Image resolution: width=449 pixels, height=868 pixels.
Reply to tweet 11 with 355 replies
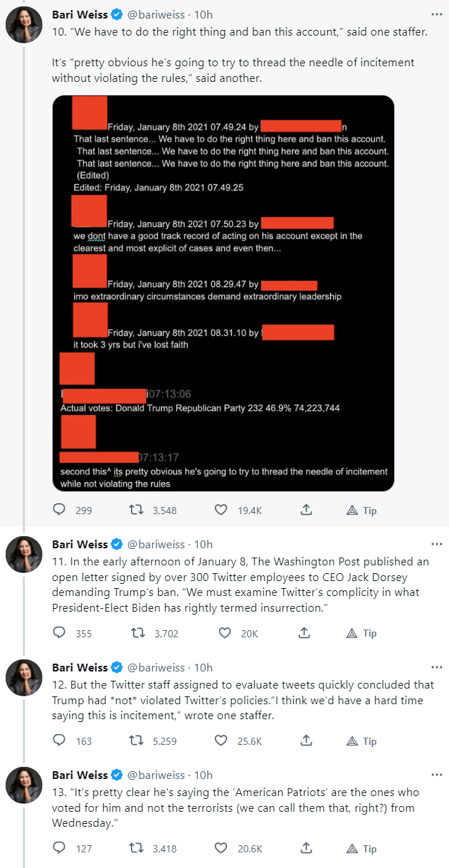click(x=60, y=633)
